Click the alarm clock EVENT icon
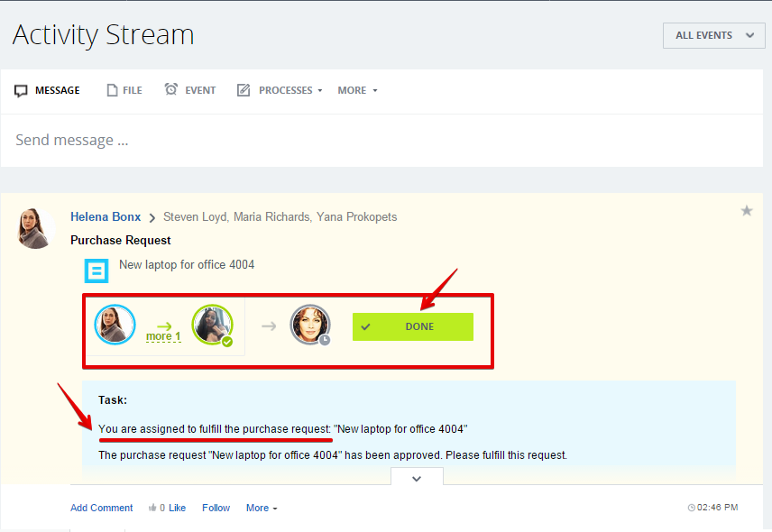This screenshot has width=772, height=532. click(170, 89)
